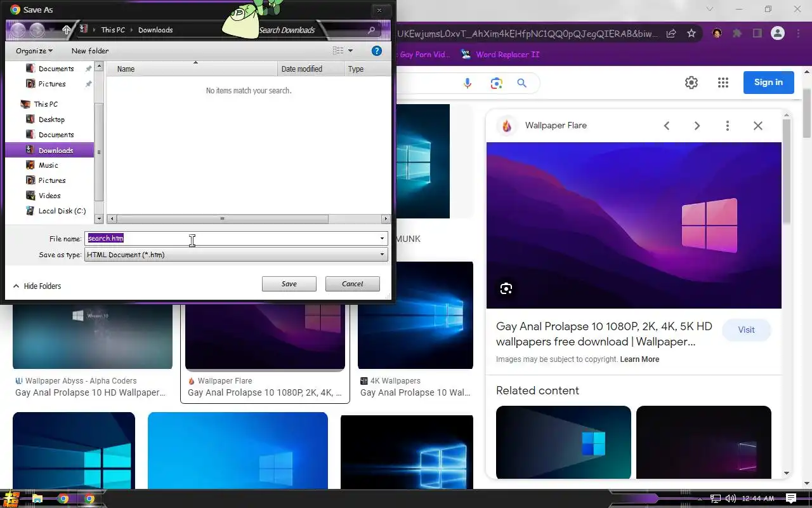Open the Chrome profile avatar
This screenshot has height=508, width=812.
pos(778,34)
